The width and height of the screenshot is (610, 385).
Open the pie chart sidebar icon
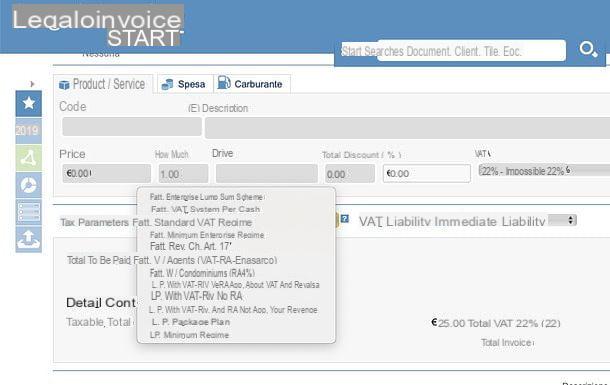pyautogui.click(x=28, y=185)
